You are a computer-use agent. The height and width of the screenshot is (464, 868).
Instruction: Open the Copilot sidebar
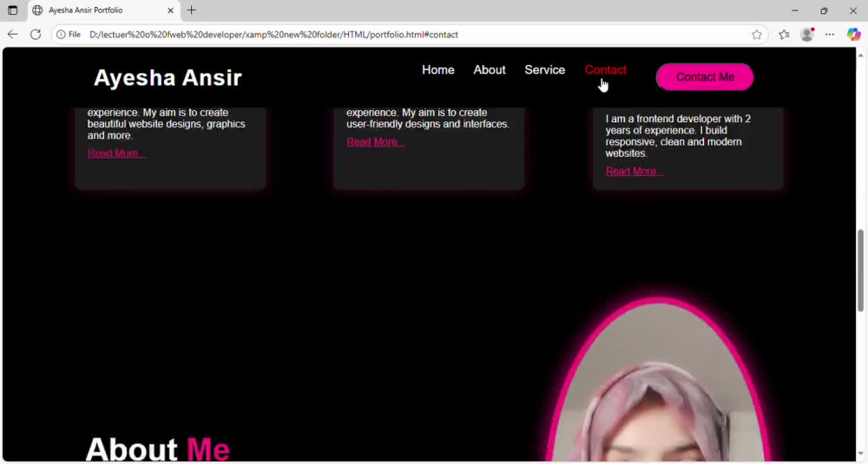(853, 35)
